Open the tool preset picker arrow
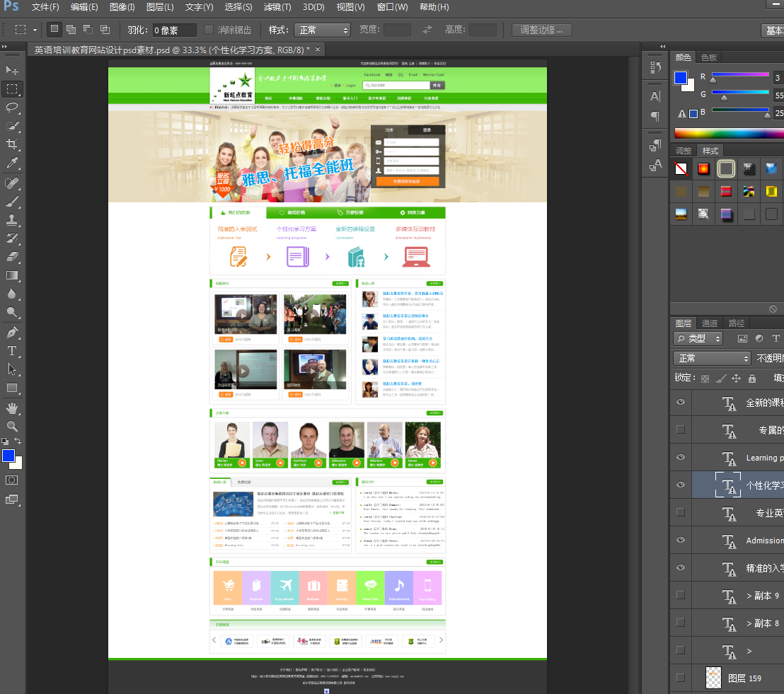The width and height of the screenshot is (784, 694). click(x=35, y=30)
